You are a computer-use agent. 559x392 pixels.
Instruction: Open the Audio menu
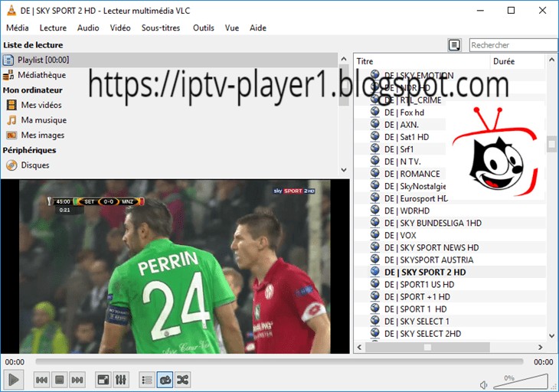(x=88, y=28)
